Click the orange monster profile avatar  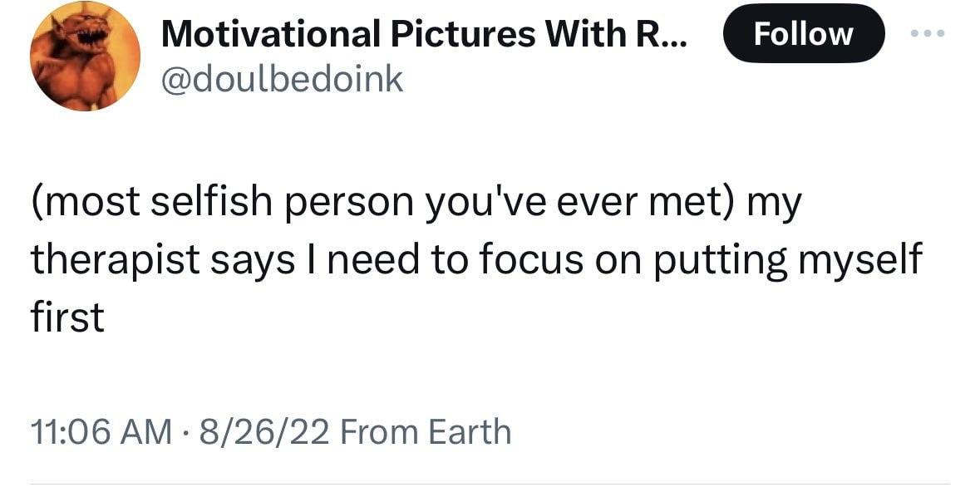(85, 57)
